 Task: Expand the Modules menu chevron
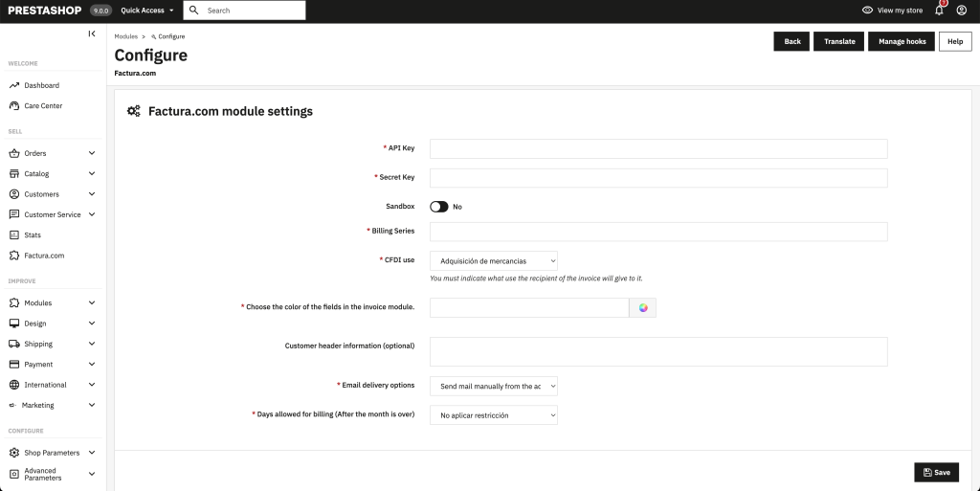(92, 303)
